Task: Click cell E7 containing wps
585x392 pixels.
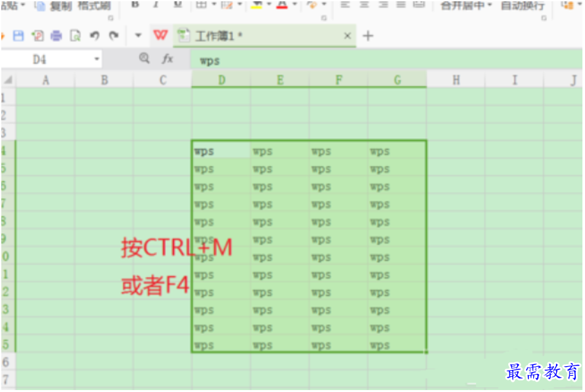Action: pos(280,203)
